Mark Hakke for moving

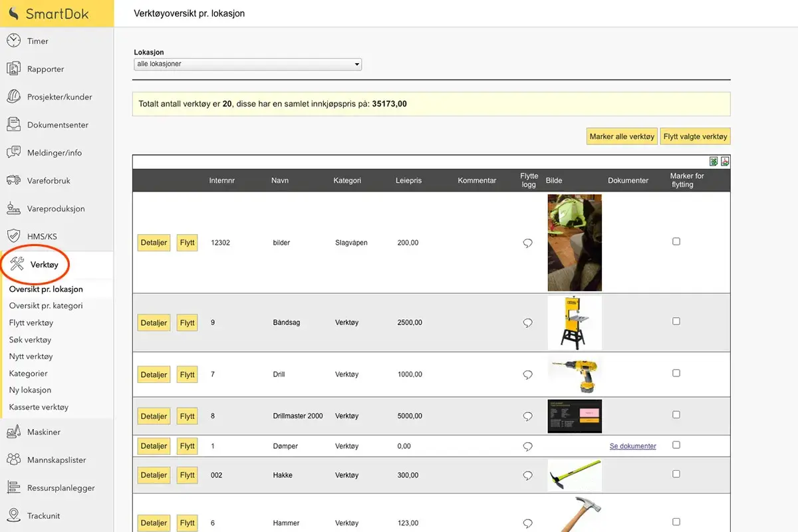[676, 474]
